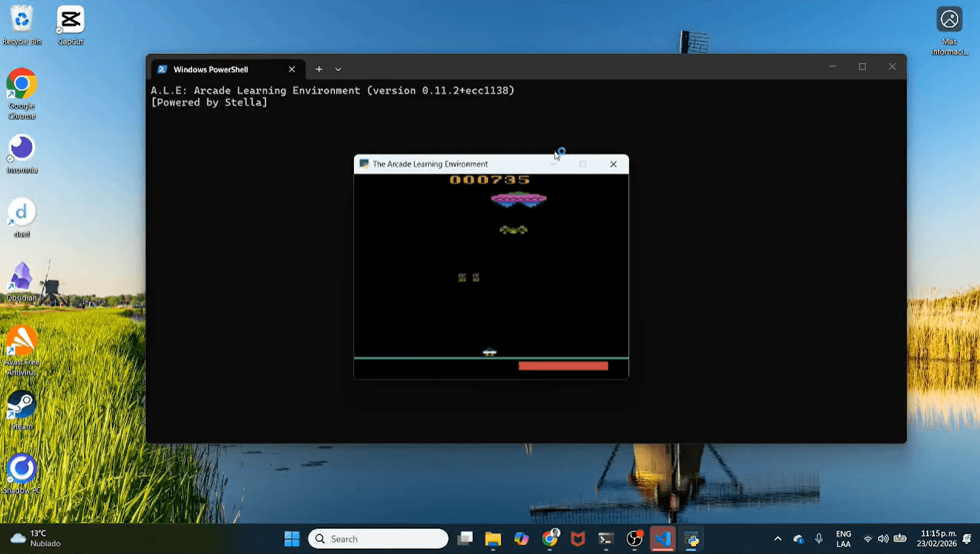Open a new tab with the terminal plus button
Viewport: 980px width, 554px height.
coord(318,69)
